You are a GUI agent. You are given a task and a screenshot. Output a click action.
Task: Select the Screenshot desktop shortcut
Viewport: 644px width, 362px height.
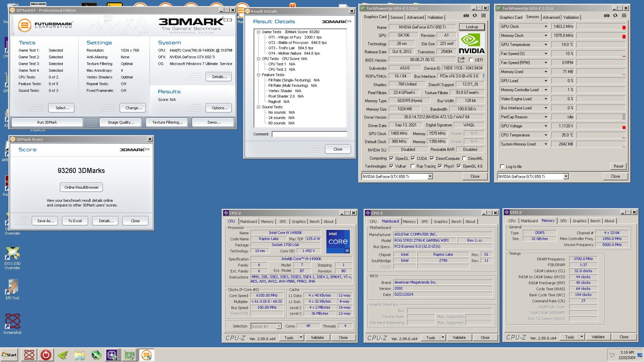tap(12, 324)
